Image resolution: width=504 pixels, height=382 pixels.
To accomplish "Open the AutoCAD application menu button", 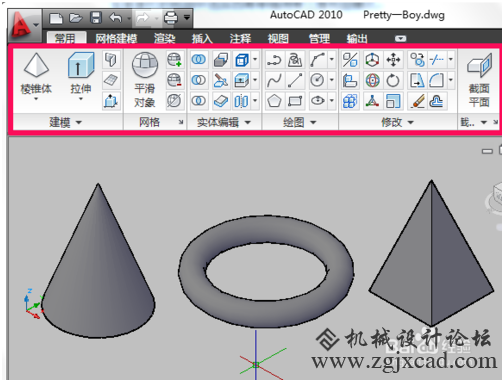I will [23, 25].
